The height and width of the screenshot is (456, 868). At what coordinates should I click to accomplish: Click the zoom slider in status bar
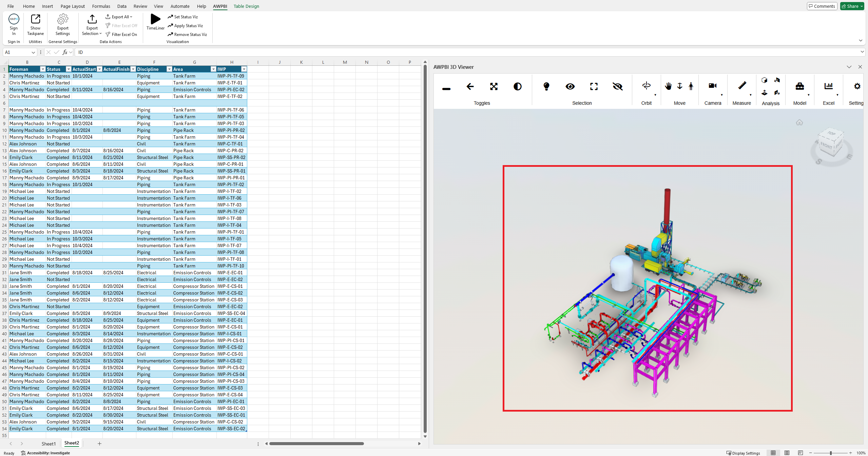coord(830,453)
